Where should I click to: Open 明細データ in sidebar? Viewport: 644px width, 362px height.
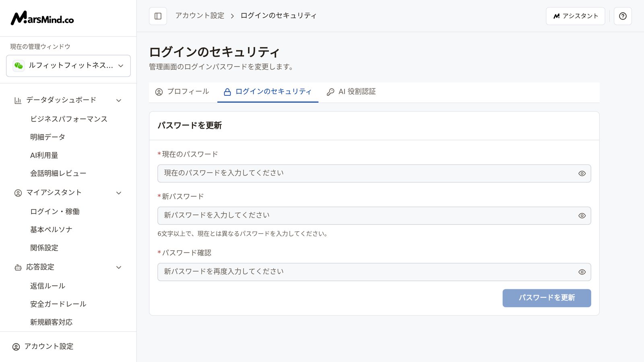click(47, 137)
